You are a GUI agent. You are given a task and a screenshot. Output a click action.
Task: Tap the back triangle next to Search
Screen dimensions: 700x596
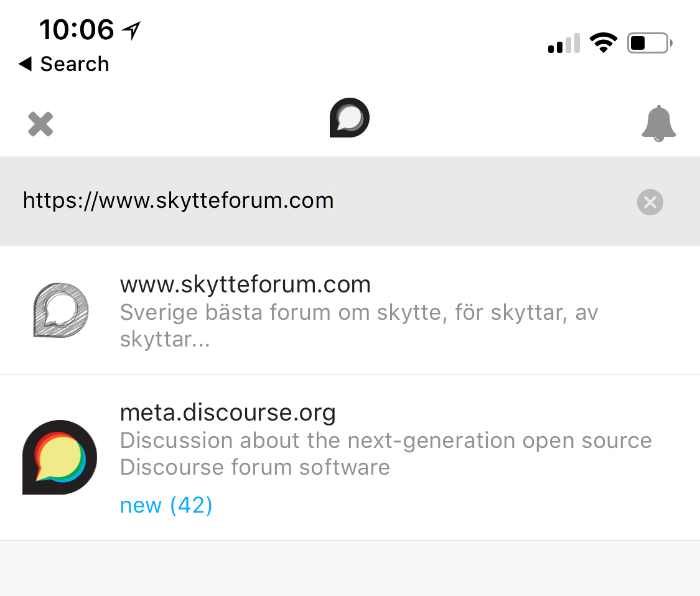click(26, 63)
